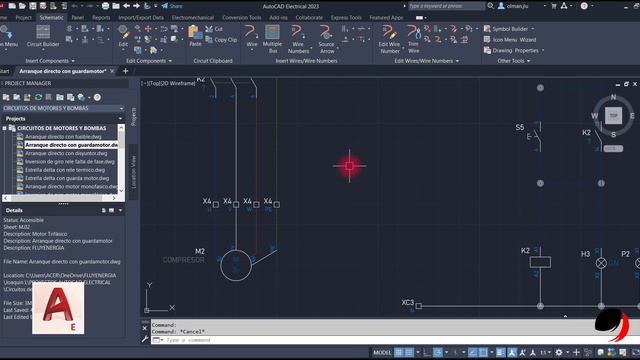The height and width of the screenshot is (360, 640).
Task: Go to previous project drawing arrow
Action: point(126,6)
